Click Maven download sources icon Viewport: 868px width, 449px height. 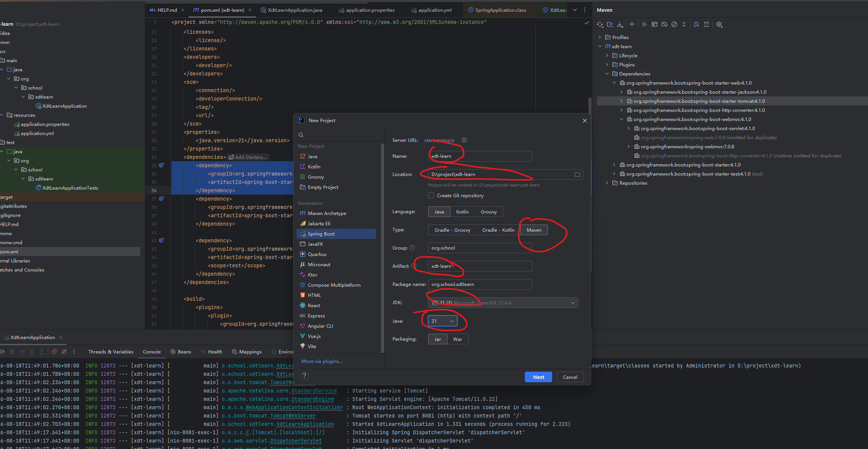[x=620, y=24]
